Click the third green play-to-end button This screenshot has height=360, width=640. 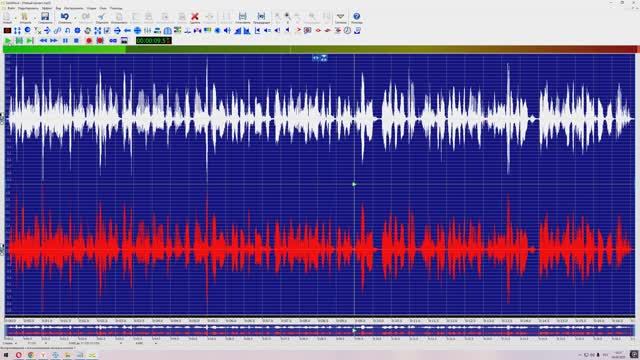click(30, 41)
